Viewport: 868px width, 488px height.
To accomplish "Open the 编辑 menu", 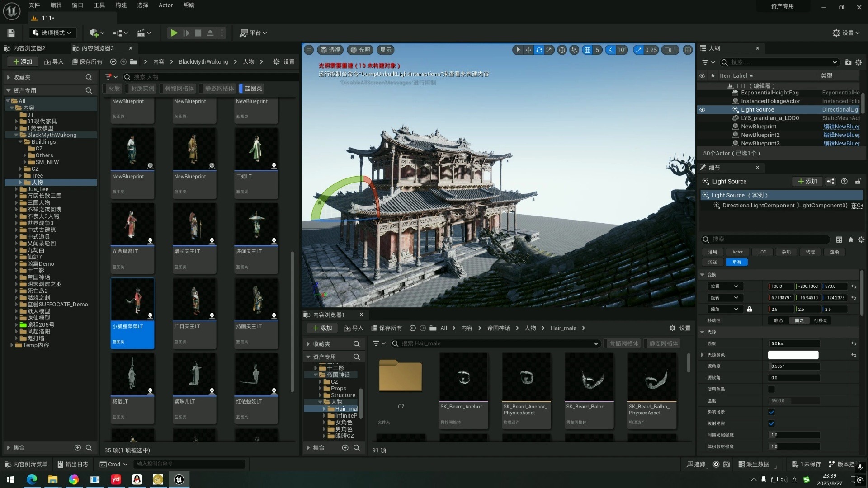I will [x=56, y=5].
